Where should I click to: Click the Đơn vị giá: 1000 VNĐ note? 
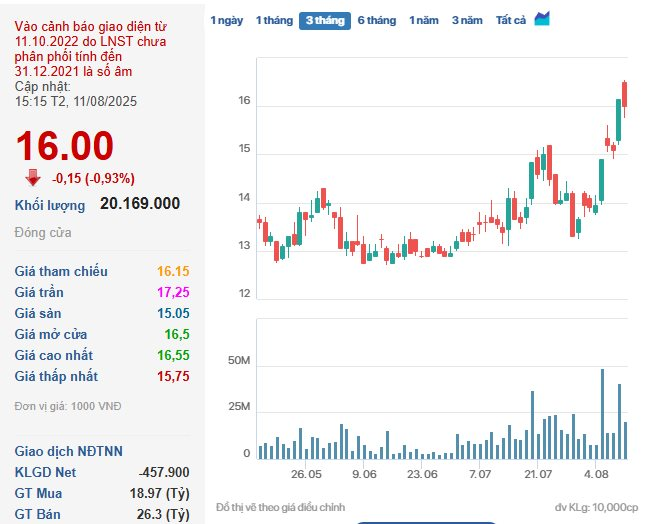pyautogui.click(x=68, y=406)
